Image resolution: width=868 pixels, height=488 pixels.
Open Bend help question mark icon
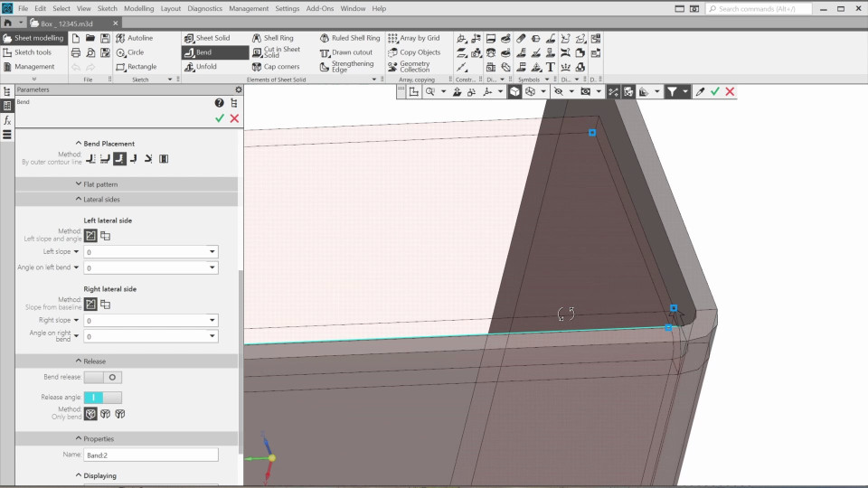point(219,103)
